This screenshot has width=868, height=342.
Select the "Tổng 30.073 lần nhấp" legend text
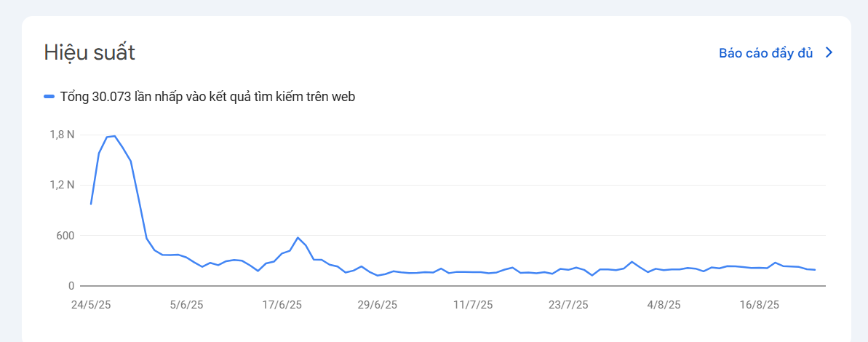(207, 97)
